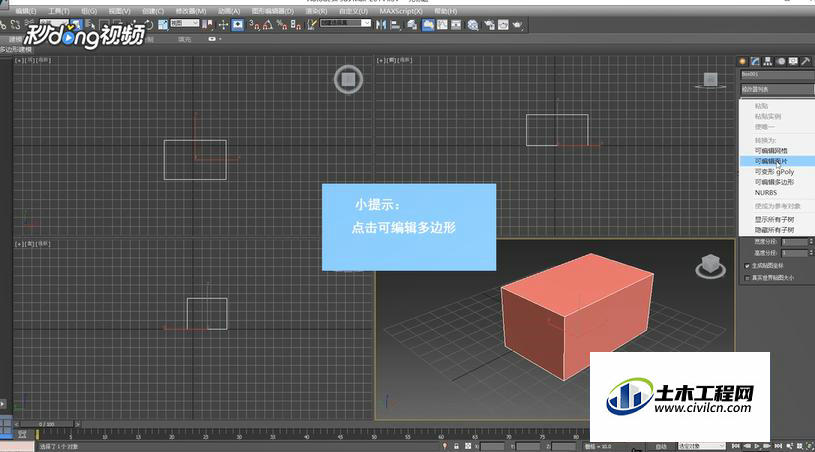Open the 修改器列表 modifier dropdown
Image resolution: width=815 pixels, height=452 pixels.
pos(778,89)
